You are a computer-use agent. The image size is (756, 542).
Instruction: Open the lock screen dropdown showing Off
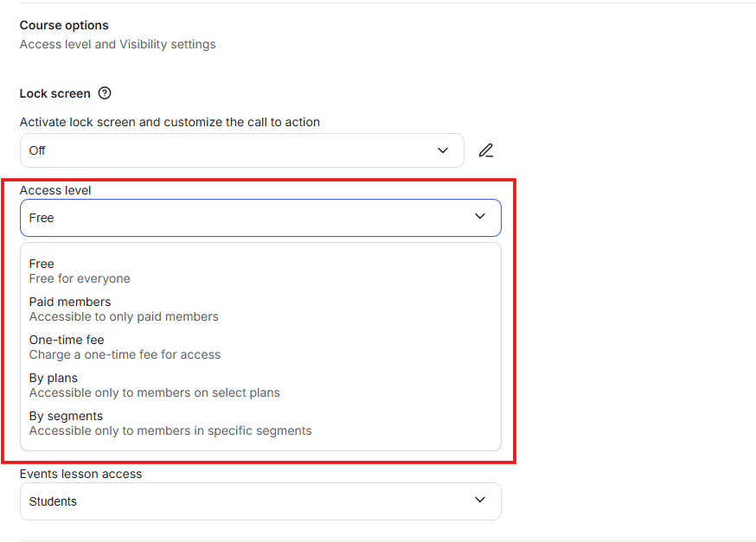click(x=234, y=150)
